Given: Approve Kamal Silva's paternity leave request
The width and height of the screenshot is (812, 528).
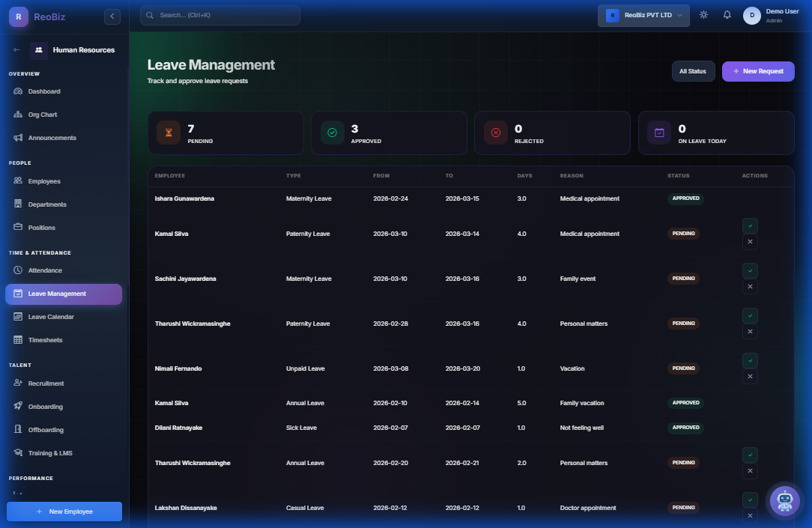Looking at the screenshot, I should [750, 225].
